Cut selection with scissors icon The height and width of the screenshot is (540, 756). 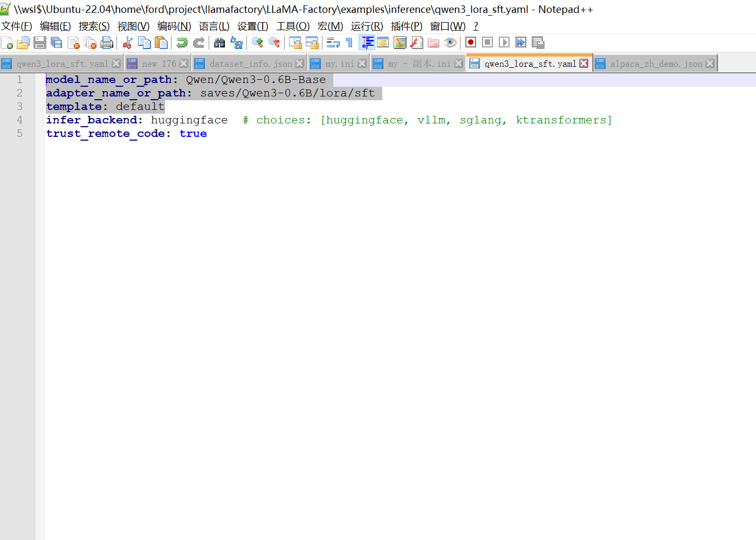click(128, 43)
